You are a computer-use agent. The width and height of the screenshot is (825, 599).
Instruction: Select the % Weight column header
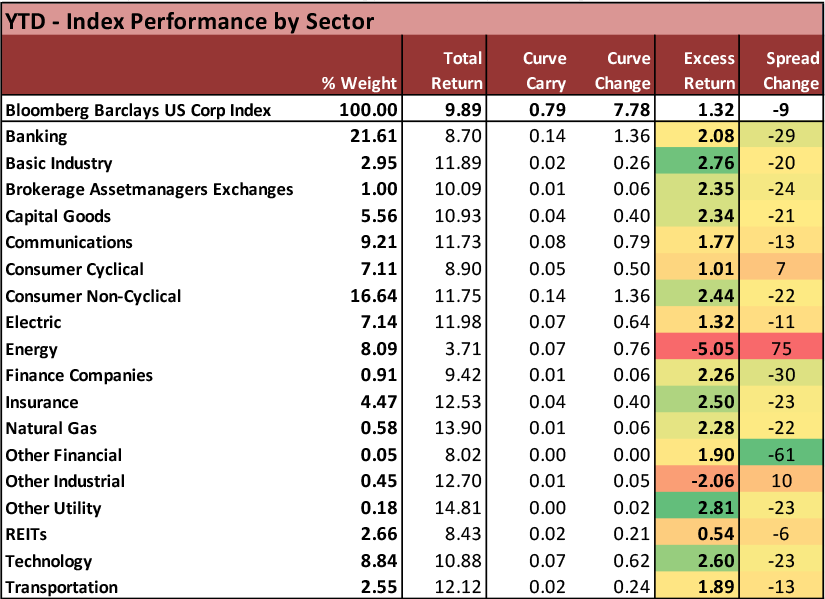pyautogui.click(x=359, y=83)
